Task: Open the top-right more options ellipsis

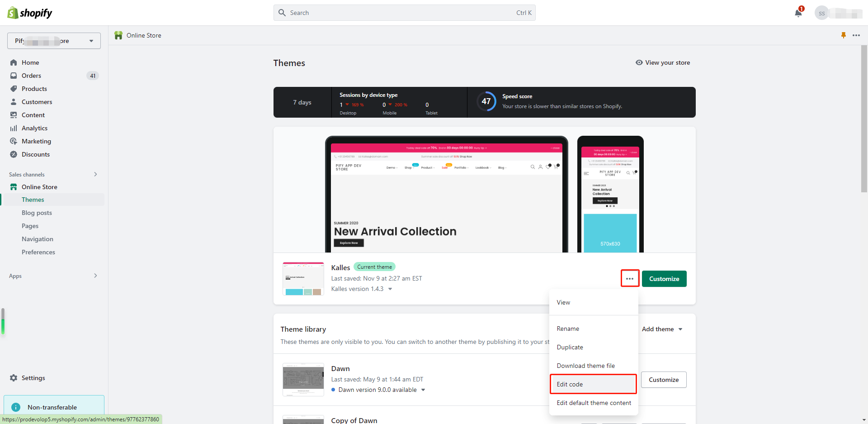Action: coord(856,35)
